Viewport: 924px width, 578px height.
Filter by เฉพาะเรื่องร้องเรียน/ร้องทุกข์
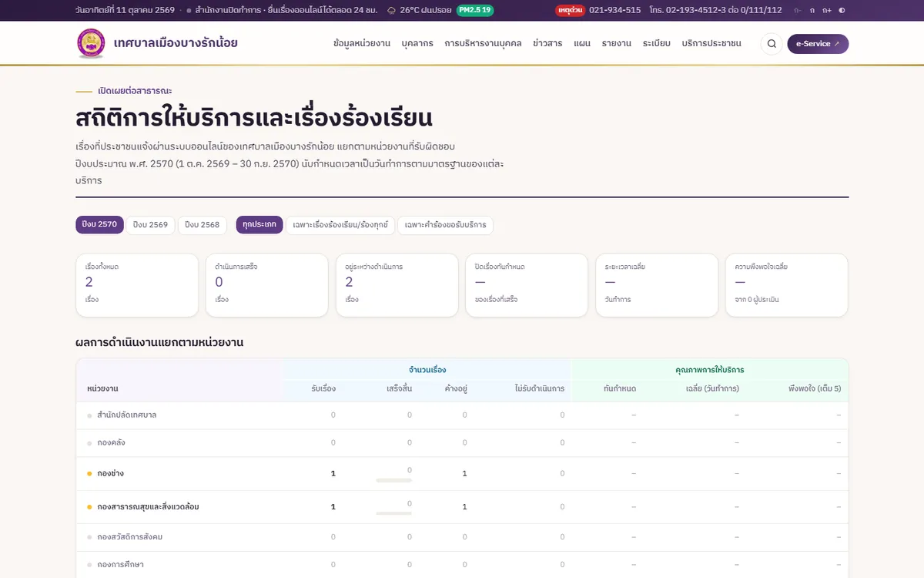click(x=340, y=225)
